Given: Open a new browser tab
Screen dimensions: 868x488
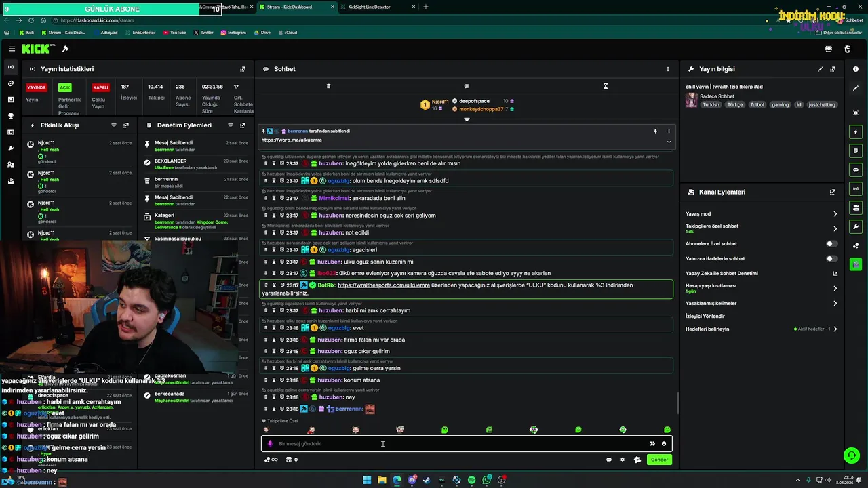Looking at the screenshot, I should pyautogui.click(x=426, y=7).
